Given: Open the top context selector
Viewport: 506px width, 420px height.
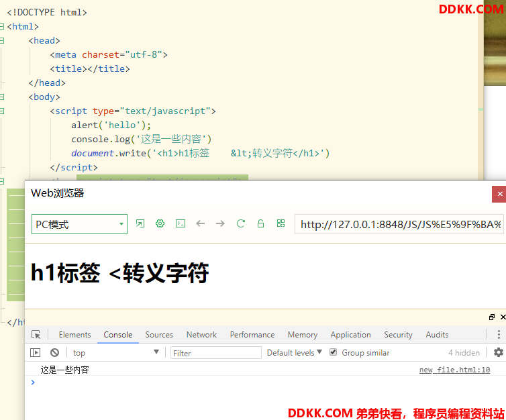Looking at the screenshot, I should pyautogui.click(x=115, y=353).
